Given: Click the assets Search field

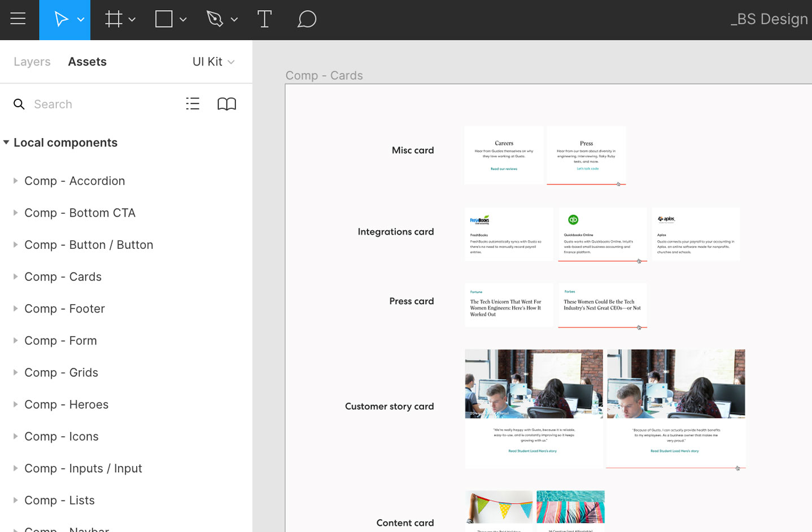Looking at the screenshot, I should point(102,104).
